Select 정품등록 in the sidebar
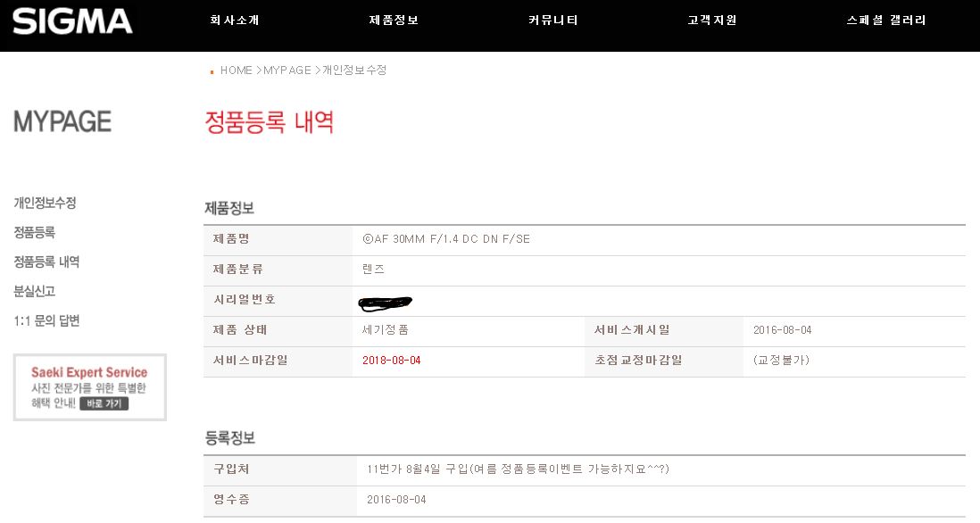The image size is (980, 523). click(x=34, y=233)
